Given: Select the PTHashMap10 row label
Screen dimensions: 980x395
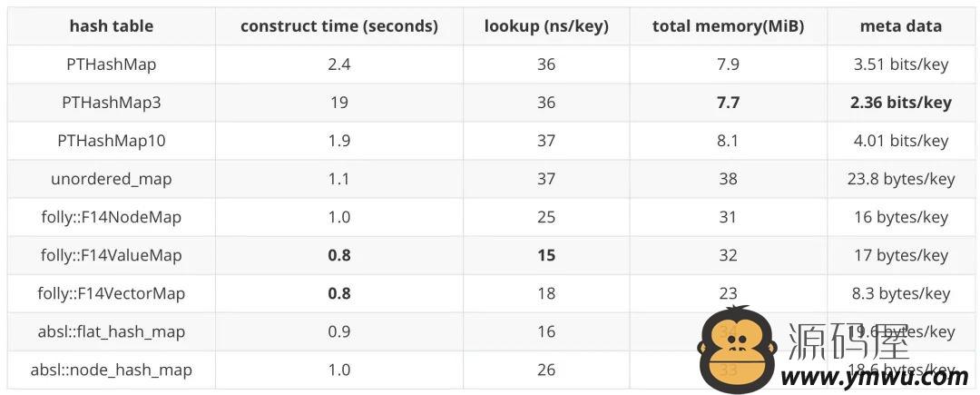Looking at the screenshot, I should click(112, 141).
